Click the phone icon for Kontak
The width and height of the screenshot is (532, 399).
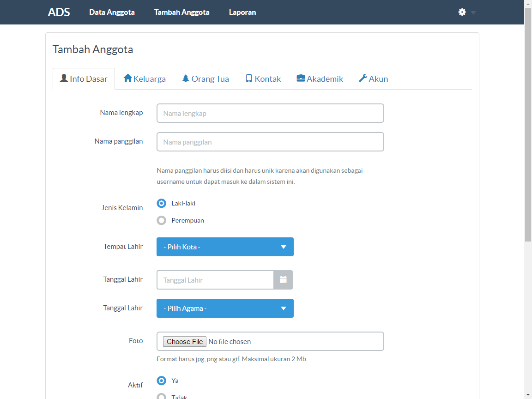point(249,79)
